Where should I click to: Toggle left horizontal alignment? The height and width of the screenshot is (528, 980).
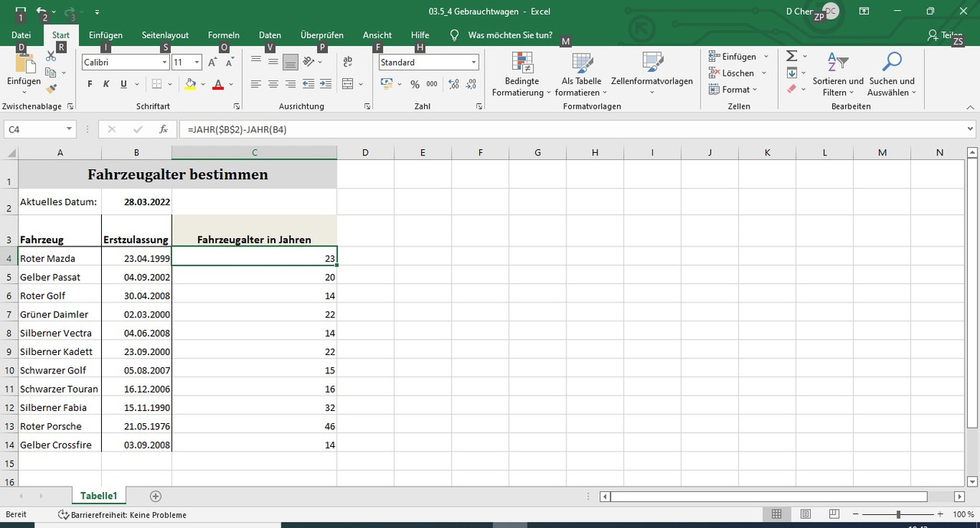[256, 84]
